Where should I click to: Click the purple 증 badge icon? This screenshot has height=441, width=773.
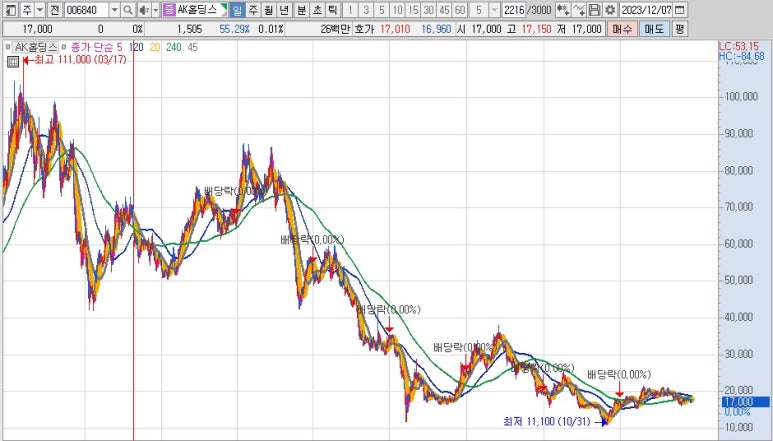[169, 9]
